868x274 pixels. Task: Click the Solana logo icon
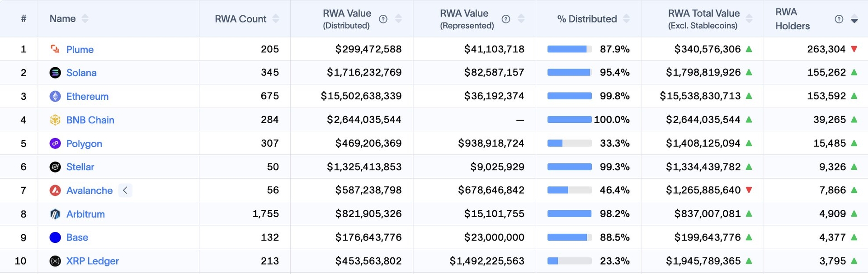(x=55, y=73)
